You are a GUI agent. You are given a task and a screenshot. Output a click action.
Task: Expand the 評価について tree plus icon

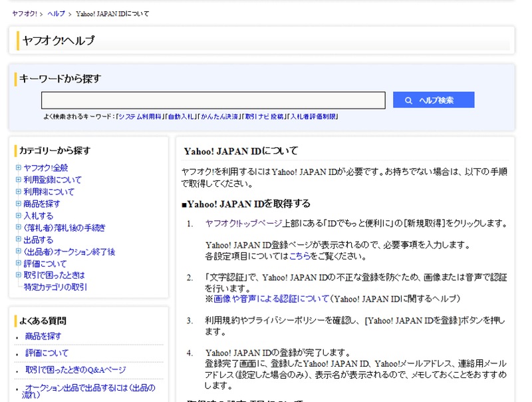pyautogui.click(x=19, y=263)
